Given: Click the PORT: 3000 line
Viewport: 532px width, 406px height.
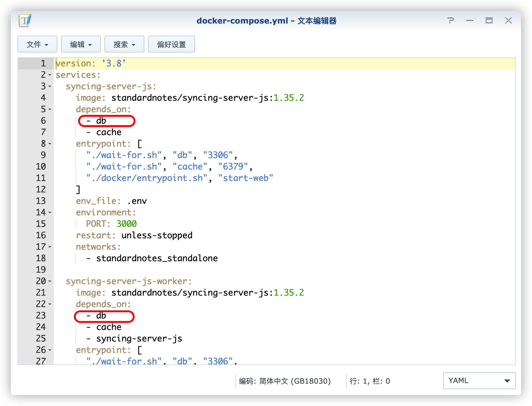Looking at the screenshot, I should point(111,224).
